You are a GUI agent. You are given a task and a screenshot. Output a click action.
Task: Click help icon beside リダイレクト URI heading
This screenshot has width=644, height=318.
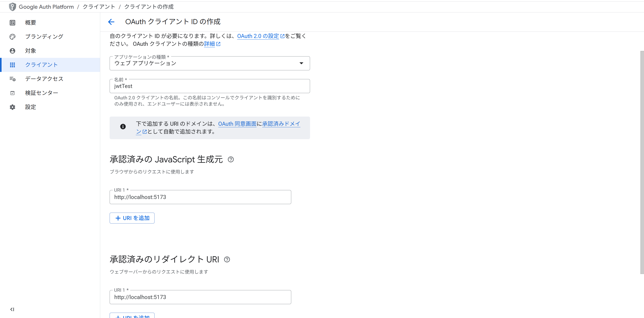(227, 259)
